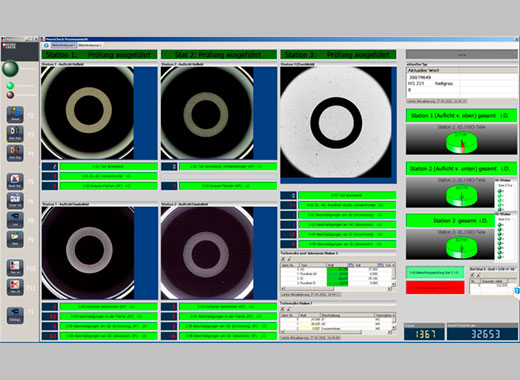
Task: Click the first tool icon above the Station 3 tolerance table
Action: (x=283, y=259)
